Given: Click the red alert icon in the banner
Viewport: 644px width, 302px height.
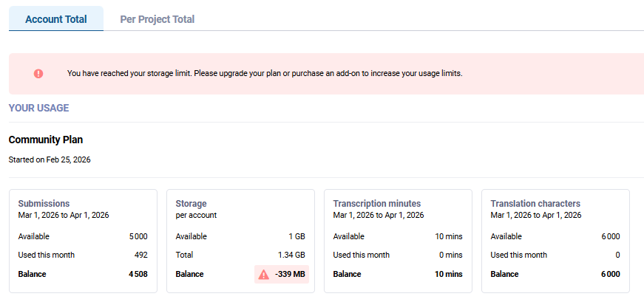Looking at the screenshot, I should pyautogui.click(x=38, y=74).
